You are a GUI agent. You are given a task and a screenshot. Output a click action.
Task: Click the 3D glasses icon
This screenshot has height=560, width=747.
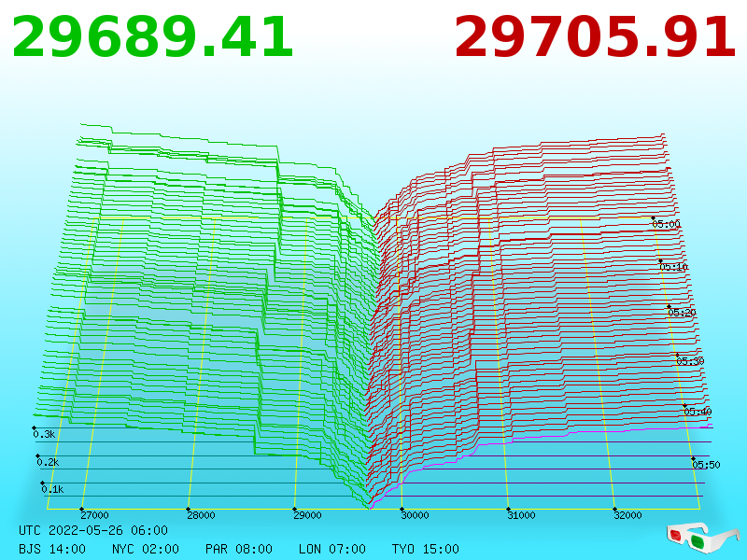tap(703, 538)
